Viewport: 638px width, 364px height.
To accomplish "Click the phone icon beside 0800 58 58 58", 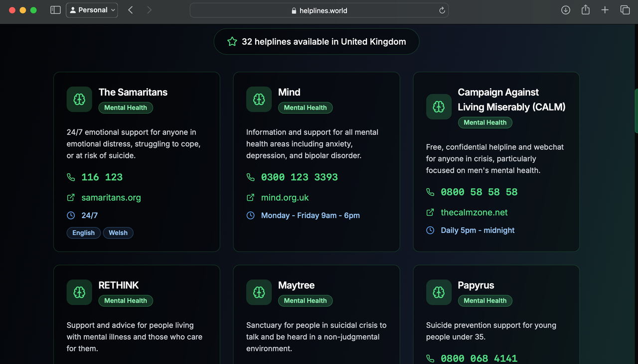I will 430,192.
